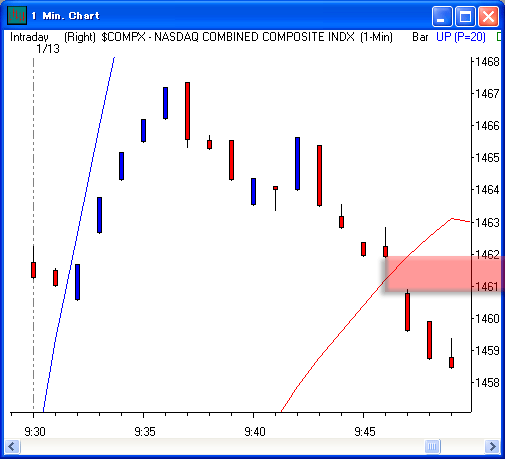Click the 9:40 time axis label

click(x=255, y=432)
